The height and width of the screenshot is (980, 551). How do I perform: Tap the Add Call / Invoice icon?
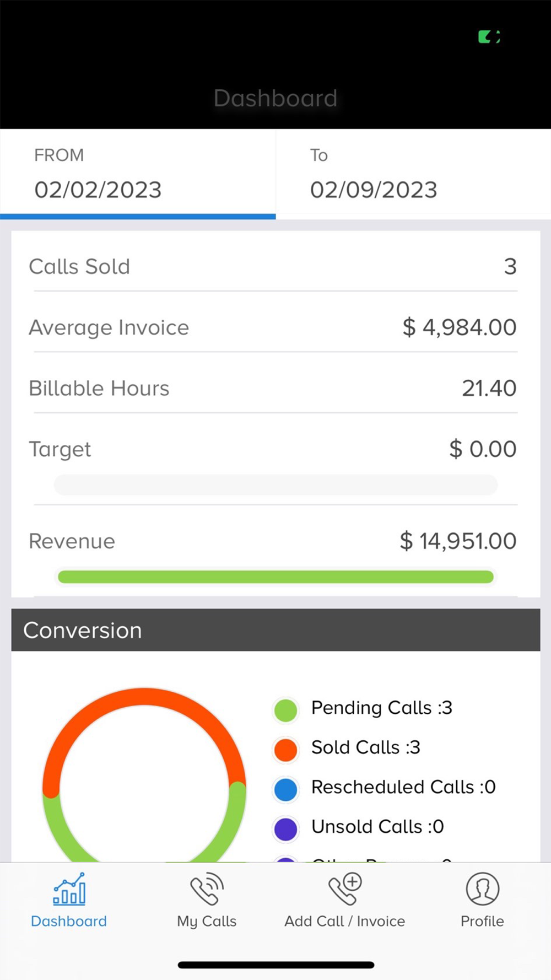coord(345,889)
